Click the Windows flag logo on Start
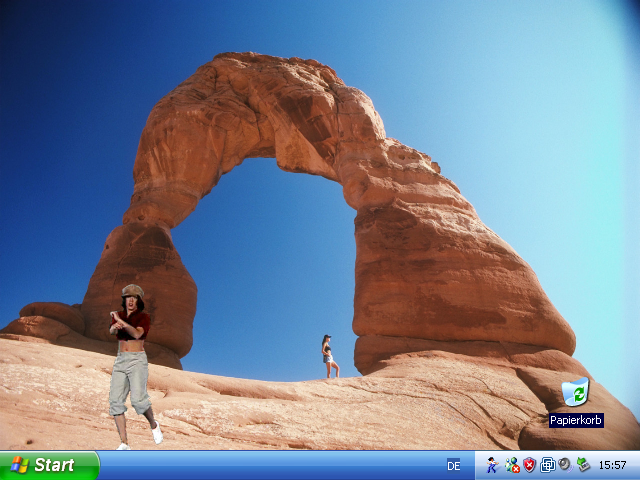 pyautogui.click(x=19, y=465)
